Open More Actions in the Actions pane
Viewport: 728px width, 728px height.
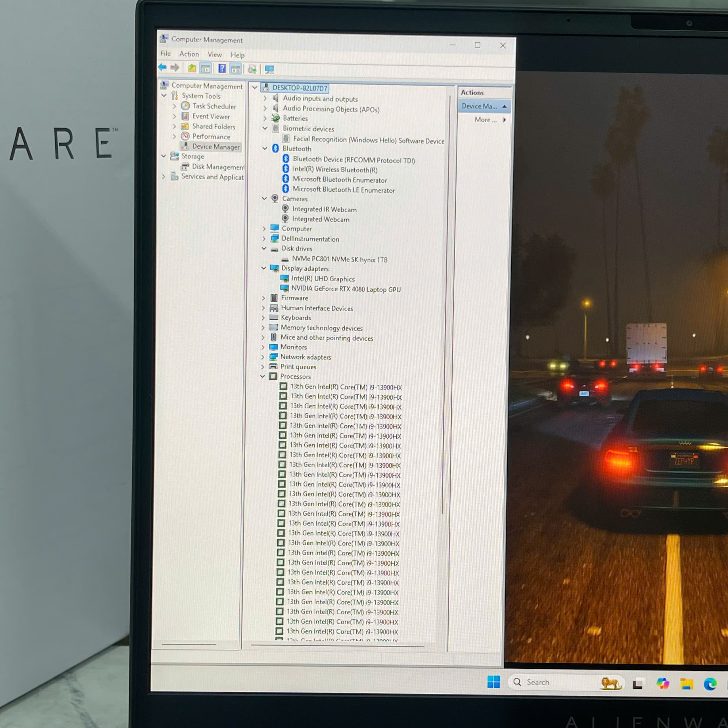[x=490, y=120]
